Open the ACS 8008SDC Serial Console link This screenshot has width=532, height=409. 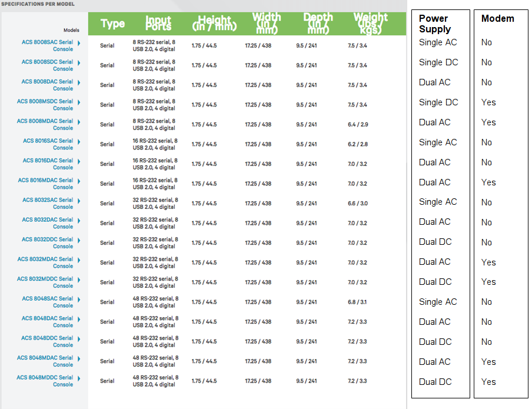47,65
